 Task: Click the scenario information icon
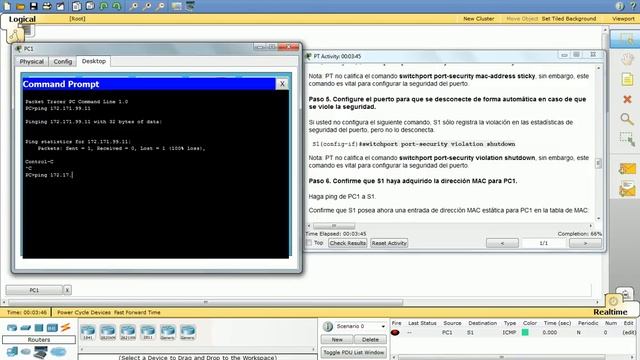327,327
